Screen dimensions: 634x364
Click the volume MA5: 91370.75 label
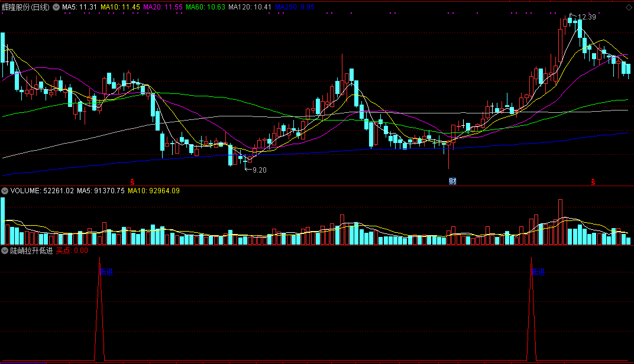[101, 191]
